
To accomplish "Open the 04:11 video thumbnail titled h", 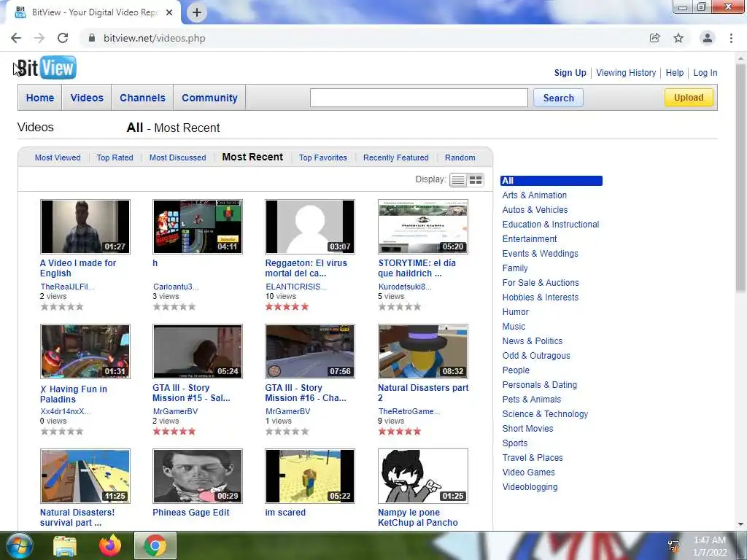I will tap(198, 227).
